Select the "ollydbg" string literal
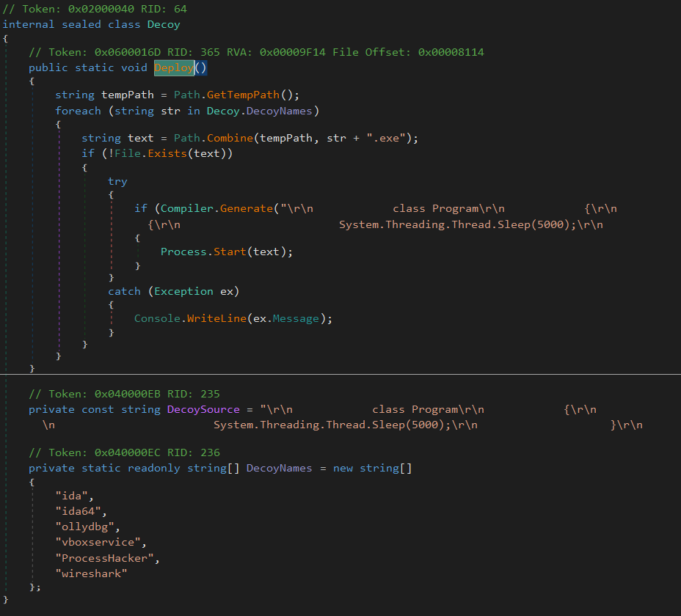This screenshot has height=616, width=681. tap(87, 527)
